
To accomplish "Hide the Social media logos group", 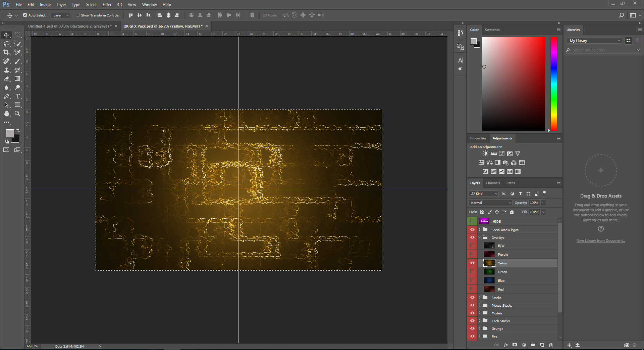I will (472, 230).
